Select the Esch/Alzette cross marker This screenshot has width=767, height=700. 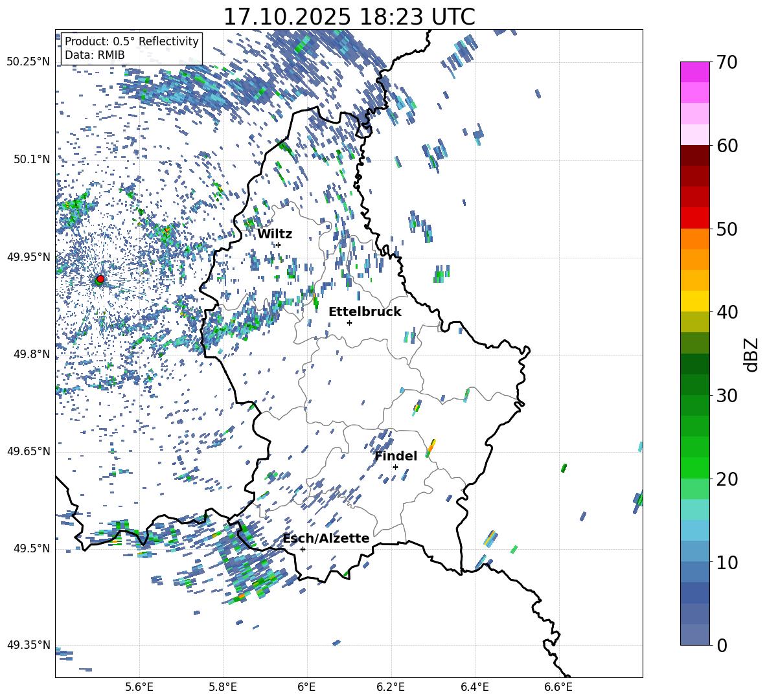click(x=303, y=549)
